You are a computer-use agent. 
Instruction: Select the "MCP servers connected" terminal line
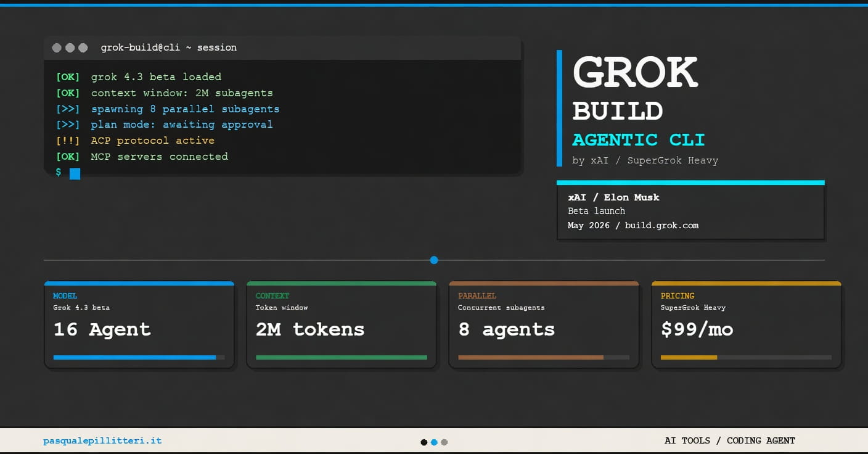(x=159, y=157)
